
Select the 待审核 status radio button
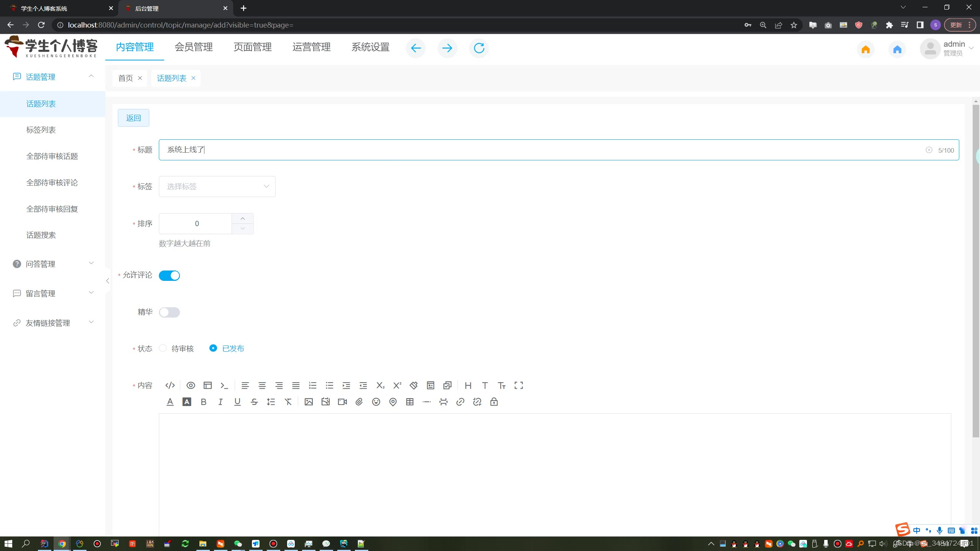[x=163, y=348]
